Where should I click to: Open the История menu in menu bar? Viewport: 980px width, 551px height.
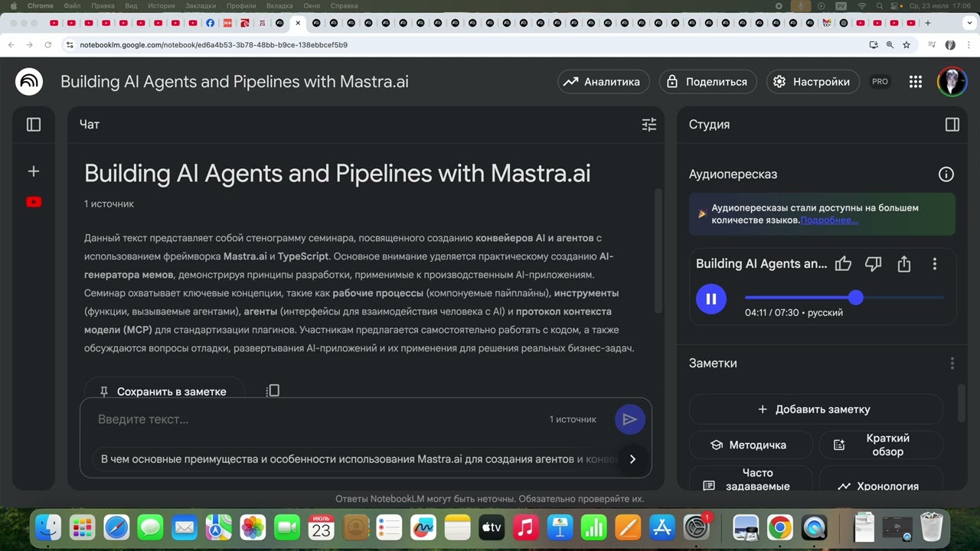click(x=162, y=5)
